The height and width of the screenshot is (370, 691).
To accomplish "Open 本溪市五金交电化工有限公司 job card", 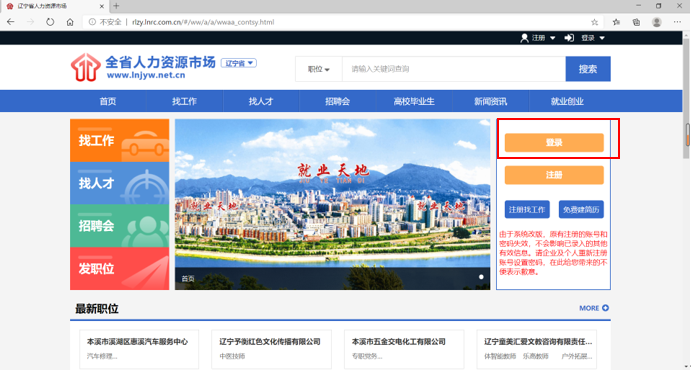I will [x=404, y=349].
